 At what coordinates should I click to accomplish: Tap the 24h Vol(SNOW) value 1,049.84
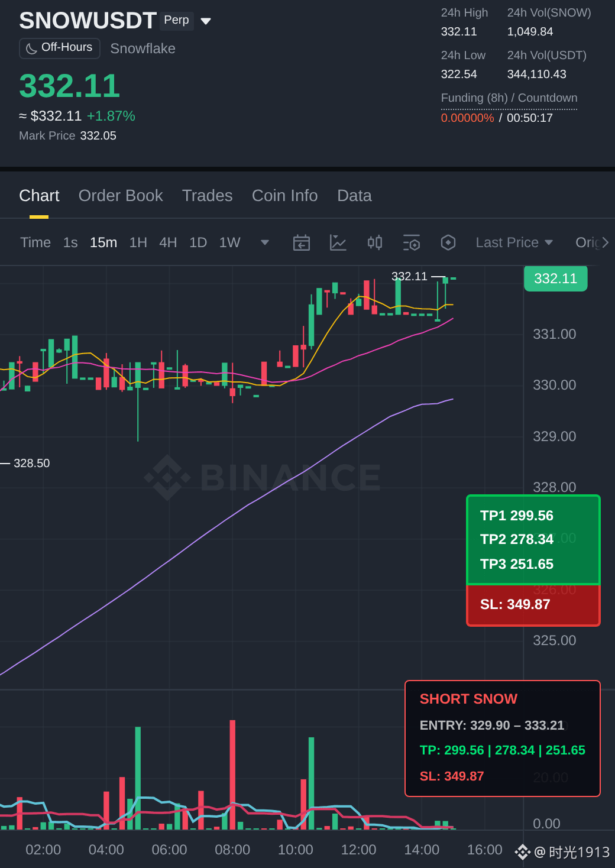click(x=530, y=31)
